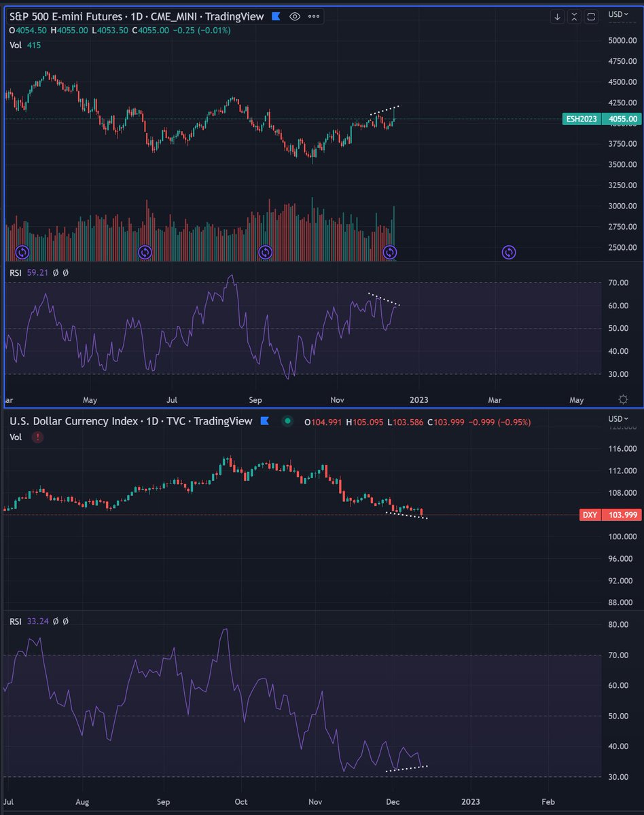The width and height of the screenshot is (644, 815).
Task: Click the maximize pane icon on top chart
Action: coord(591,16)
